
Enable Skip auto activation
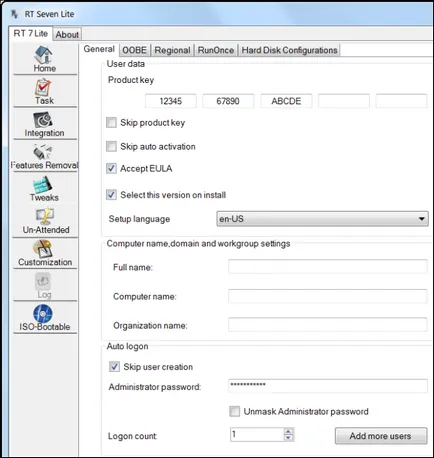(x=111, y=146)
